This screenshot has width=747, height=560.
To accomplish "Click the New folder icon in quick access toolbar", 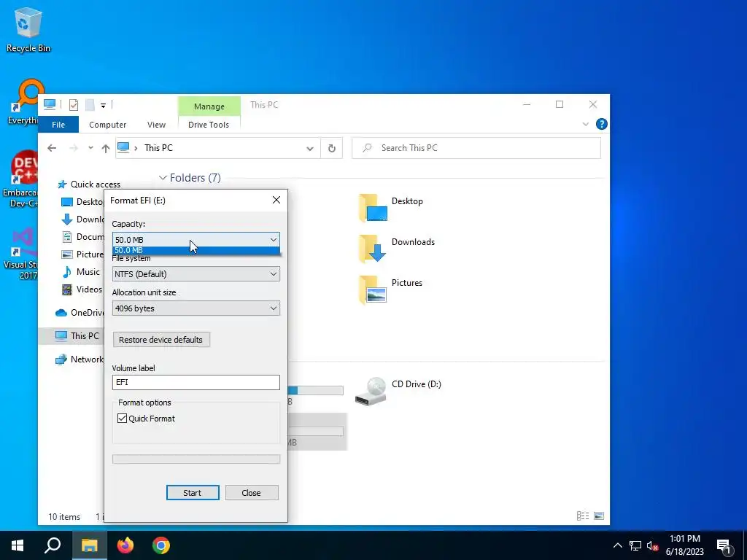I will coord(90,105).
